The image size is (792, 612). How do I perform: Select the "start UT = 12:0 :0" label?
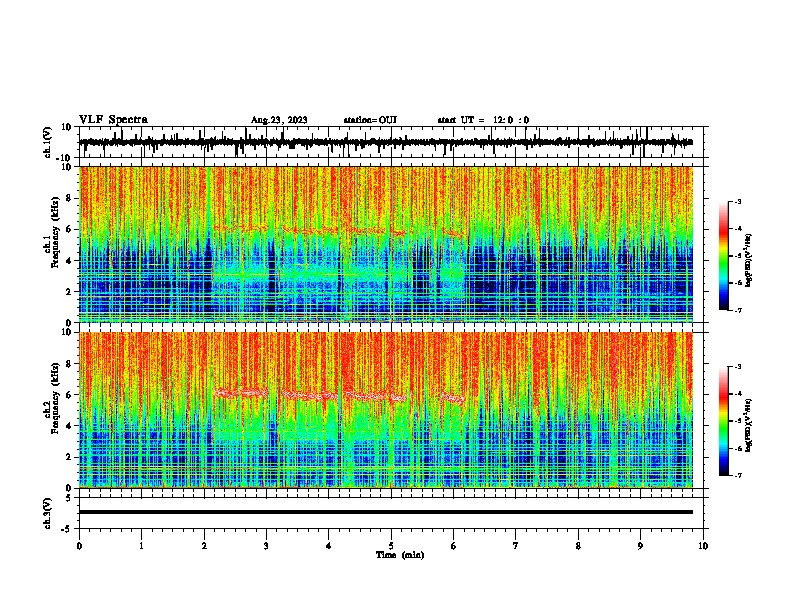(483, 120)
